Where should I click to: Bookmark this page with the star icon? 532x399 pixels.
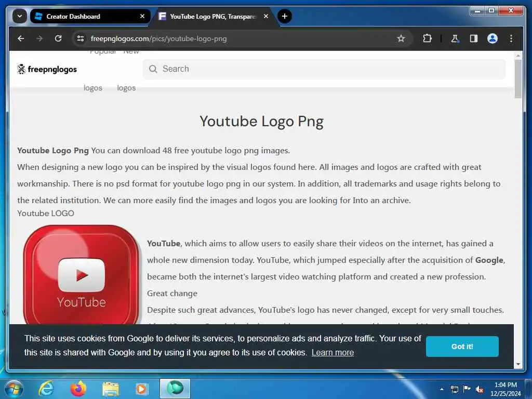pyautogui.click(x=401, y=38)
